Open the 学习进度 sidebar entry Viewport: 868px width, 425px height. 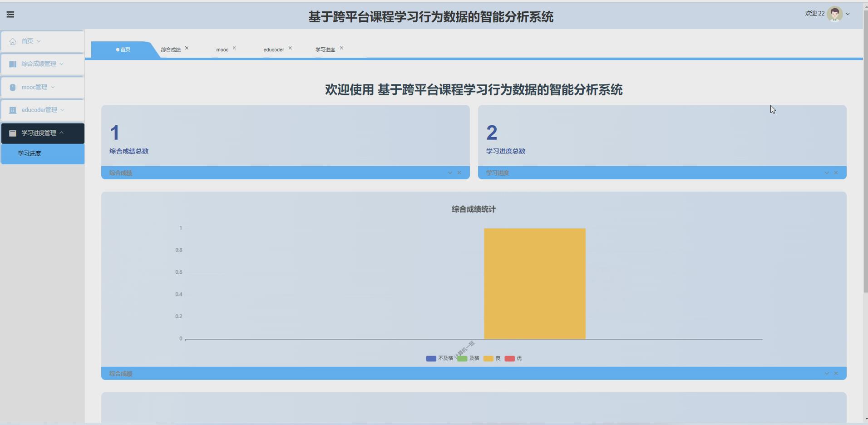point(29,153)
